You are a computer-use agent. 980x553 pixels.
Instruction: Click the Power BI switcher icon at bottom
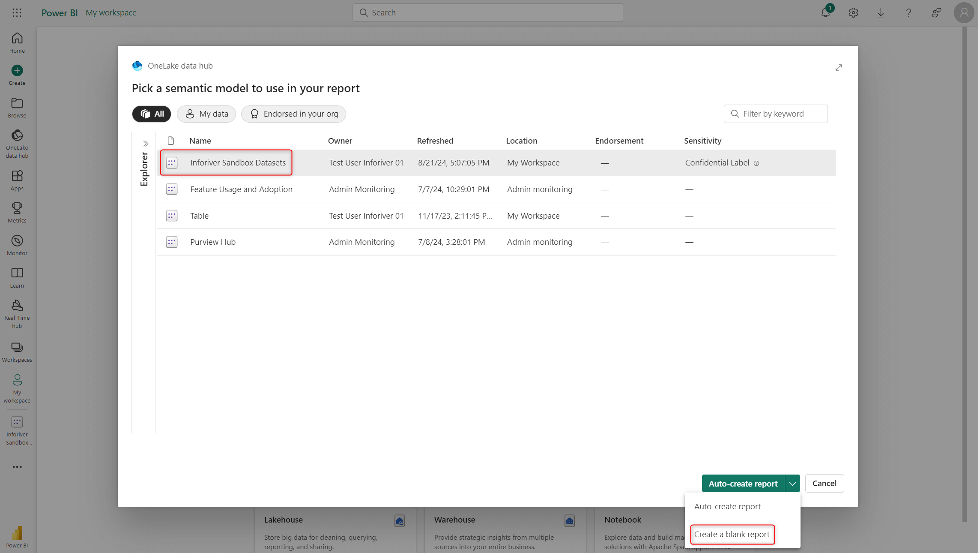(17, 537)
